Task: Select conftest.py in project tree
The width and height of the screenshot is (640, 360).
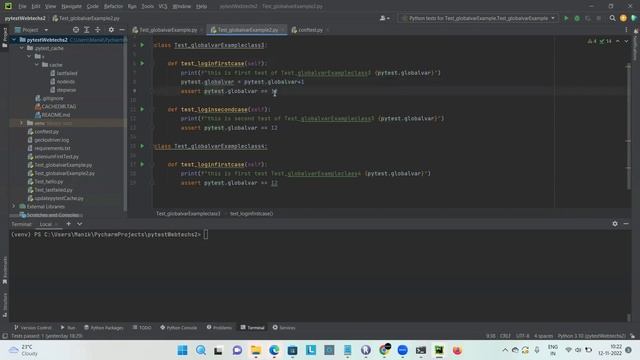Action: click(46, 131)
